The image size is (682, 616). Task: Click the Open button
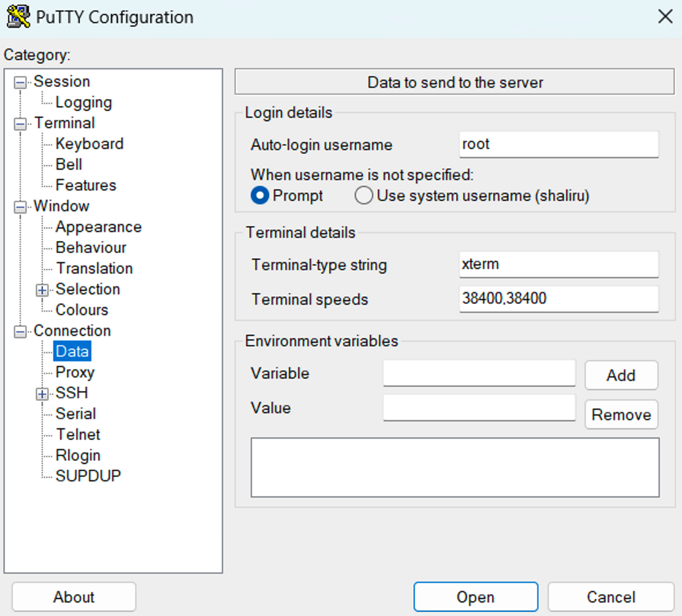tap(476, 597)
